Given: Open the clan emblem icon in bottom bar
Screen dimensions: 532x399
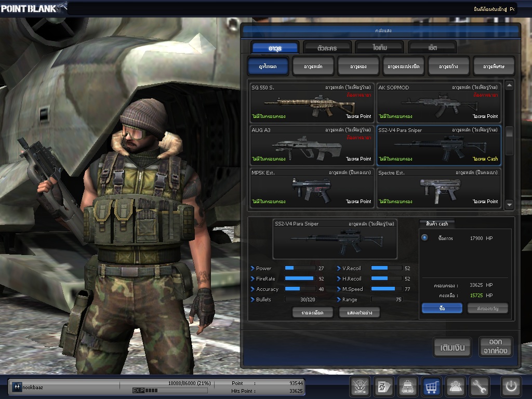Looking at the screenshot, I should tap(360, 386).
